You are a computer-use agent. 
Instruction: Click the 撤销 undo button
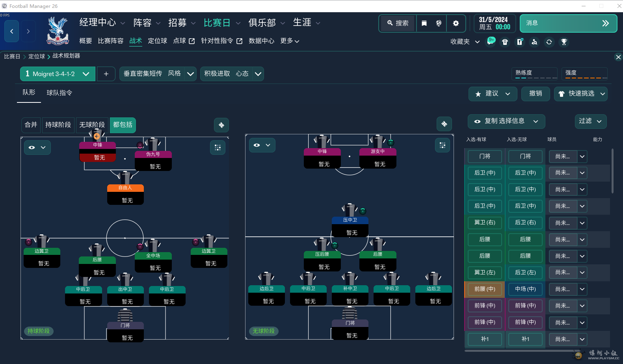pos(535,94)
